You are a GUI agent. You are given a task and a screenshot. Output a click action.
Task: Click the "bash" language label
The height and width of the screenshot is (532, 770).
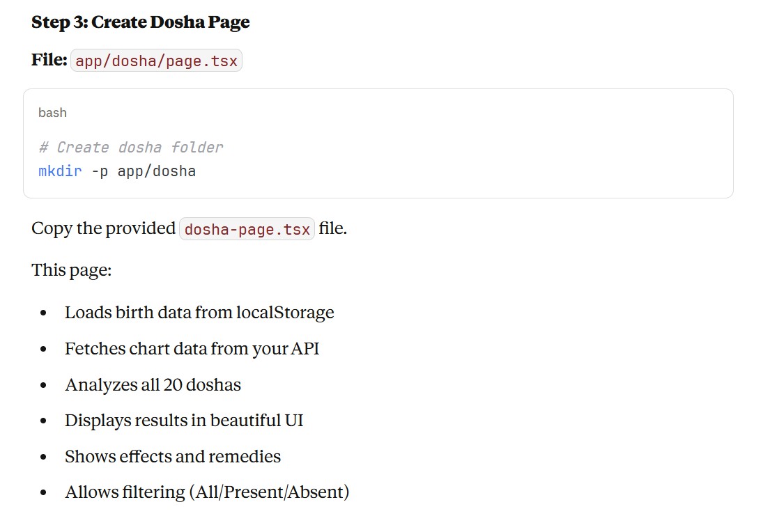pos(52,113)
